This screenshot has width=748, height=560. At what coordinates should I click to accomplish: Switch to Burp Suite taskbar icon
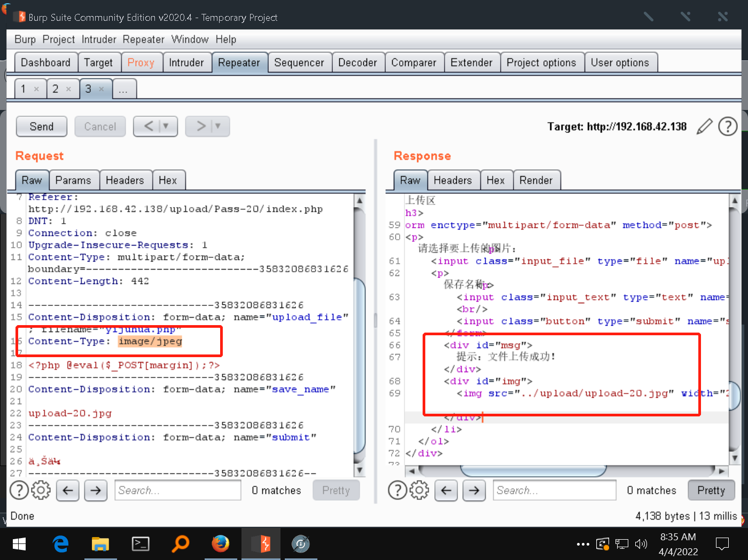pos(261,544)
